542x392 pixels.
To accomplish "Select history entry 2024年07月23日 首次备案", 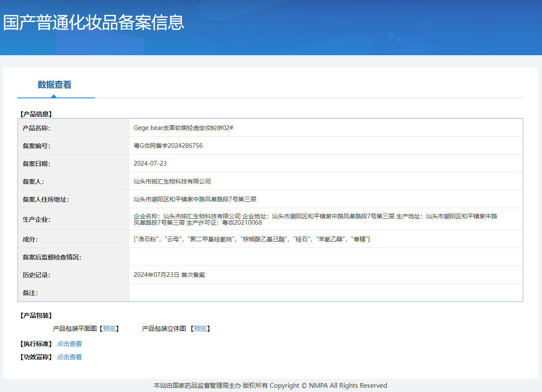I will (169, 275).
